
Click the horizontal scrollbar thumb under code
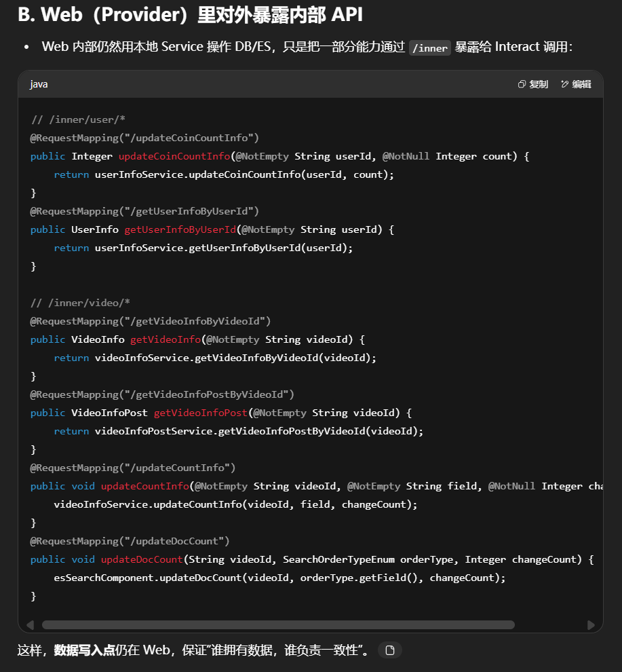point(278,624)
